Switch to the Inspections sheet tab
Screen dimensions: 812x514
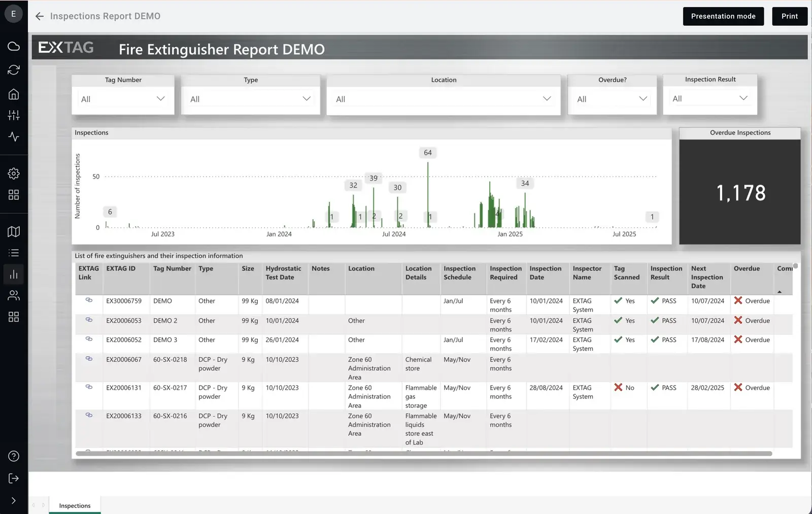[75, 505]
